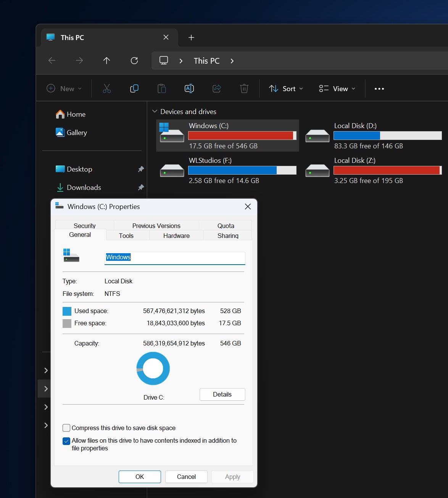Select the Cut icon in the toolbar
The image size is (448, 498).
(106, 88)
